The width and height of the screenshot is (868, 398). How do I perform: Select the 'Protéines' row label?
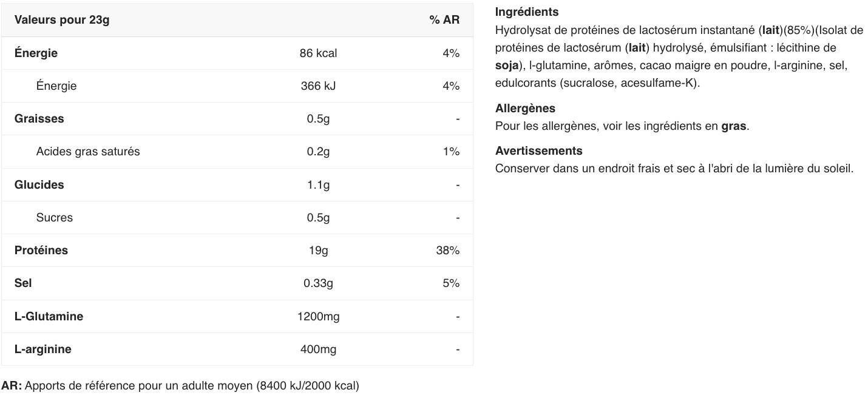41,251
